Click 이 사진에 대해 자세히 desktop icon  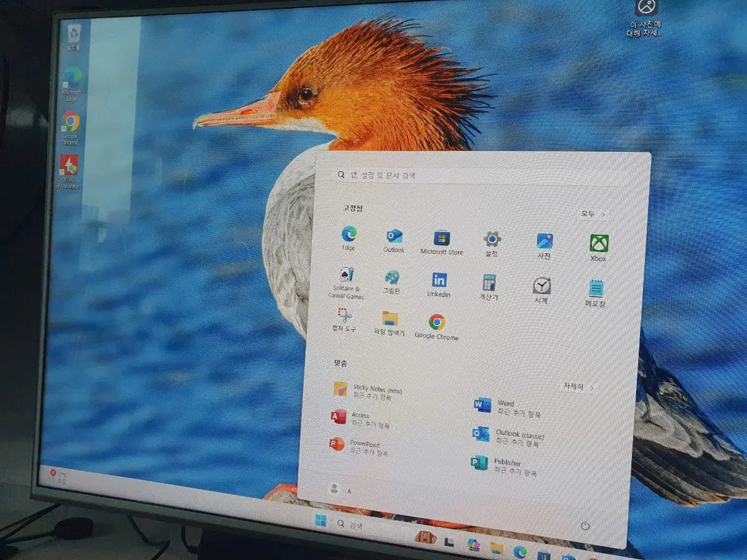pyautogui.click(x=645, y=17)
